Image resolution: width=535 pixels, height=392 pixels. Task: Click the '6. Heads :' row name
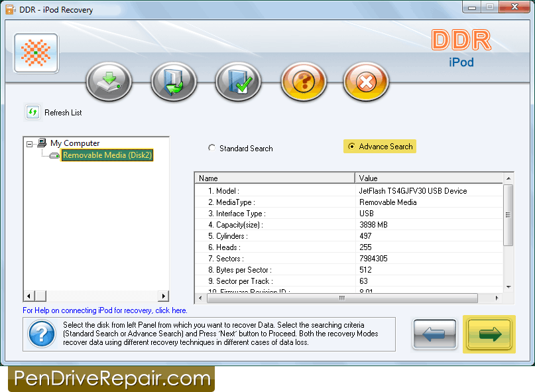(224, 247)
